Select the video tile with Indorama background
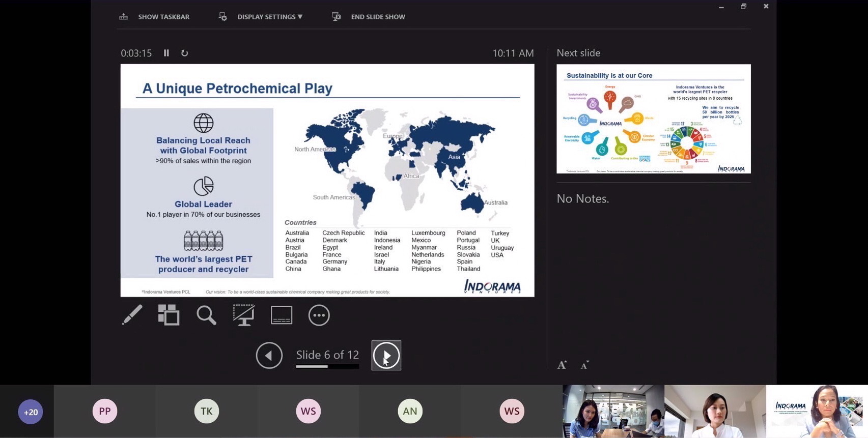The height and width of the screenshot is (438, 868). point(817,411)
